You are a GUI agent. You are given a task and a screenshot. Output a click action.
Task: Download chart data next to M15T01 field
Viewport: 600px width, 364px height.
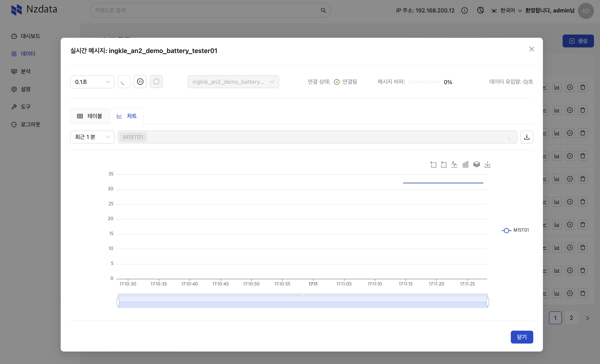tap(527, 137)
